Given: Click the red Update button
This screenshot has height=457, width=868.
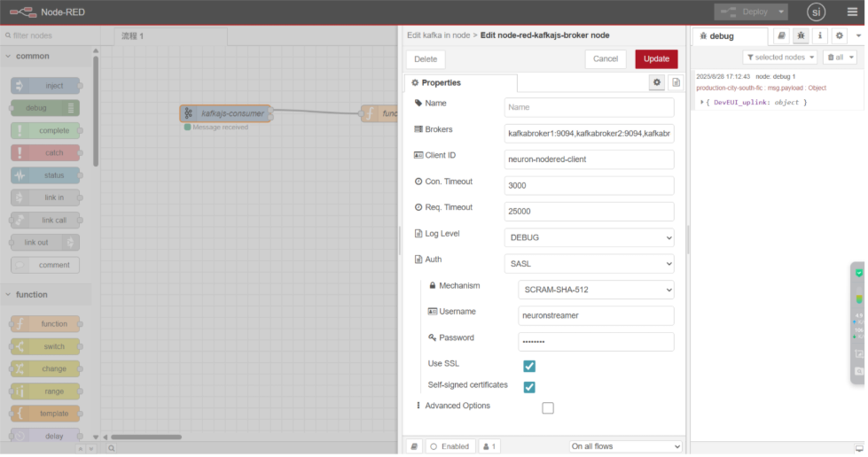Looking at the screenshot, I should point(656,59).
